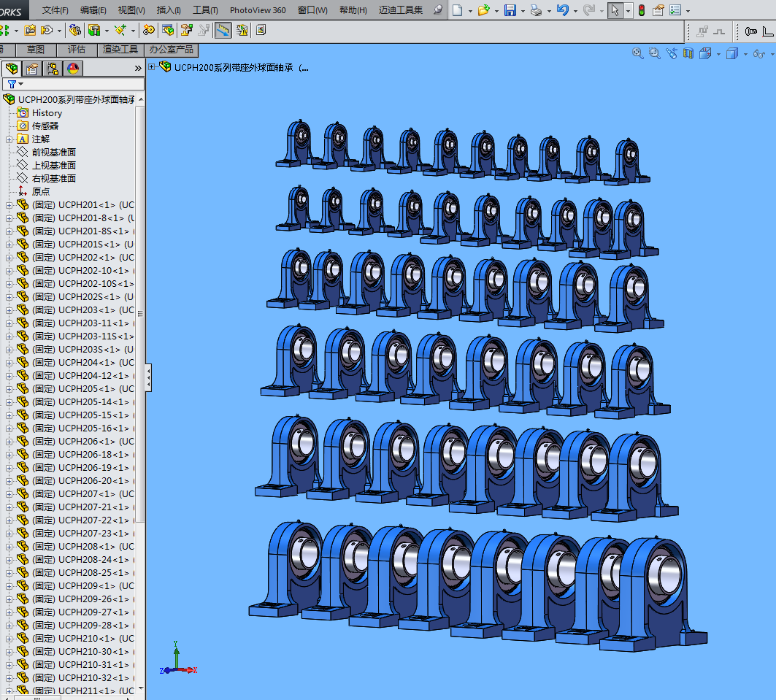Click the panel collapse handle on splitter
Screen dimensions: 776x700
tap(148, 377)
